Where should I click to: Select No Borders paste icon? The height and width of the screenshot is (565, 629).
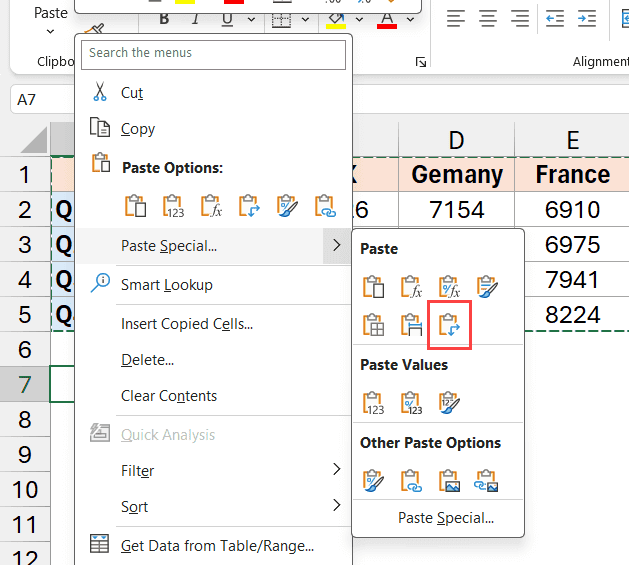pos(374,324)
